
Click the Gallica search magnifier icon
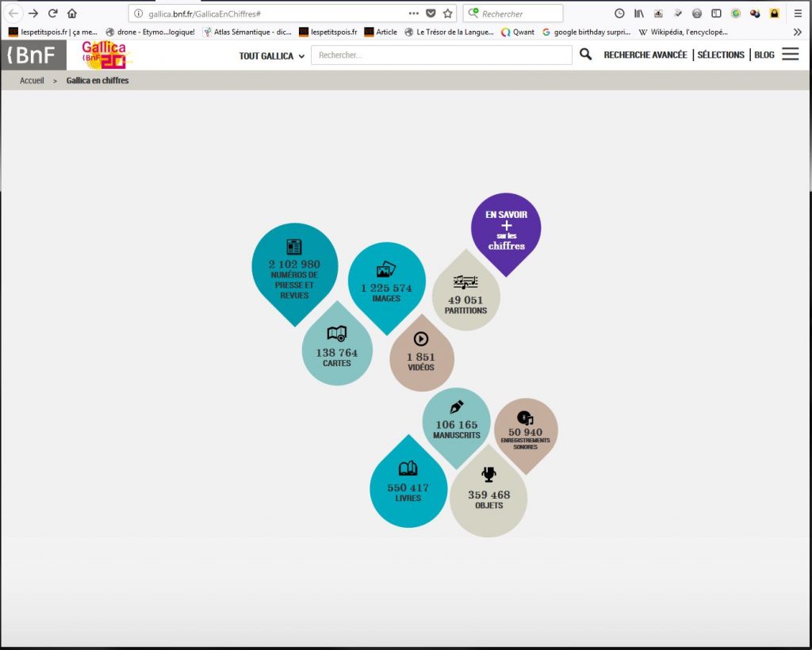point(586,55)
